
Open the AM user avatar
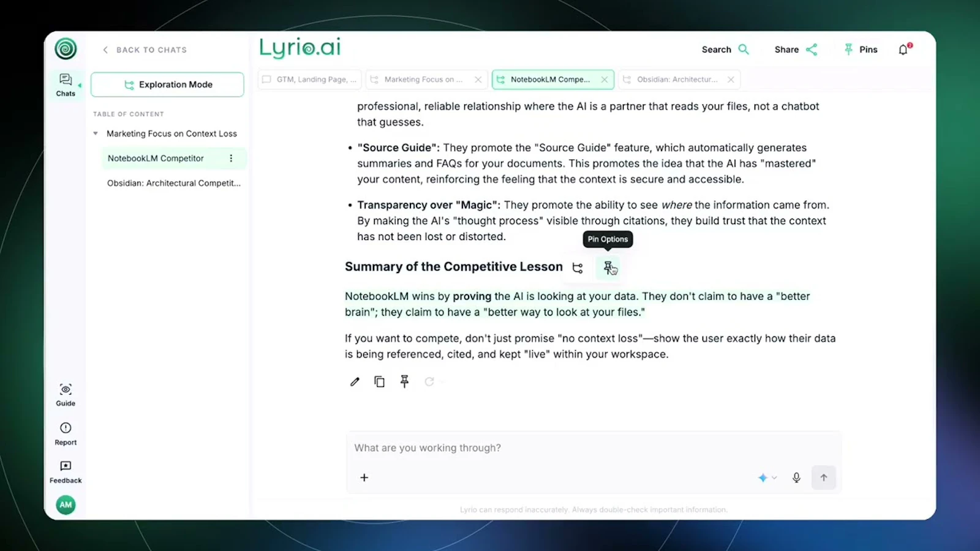click(x=66, y=504)
